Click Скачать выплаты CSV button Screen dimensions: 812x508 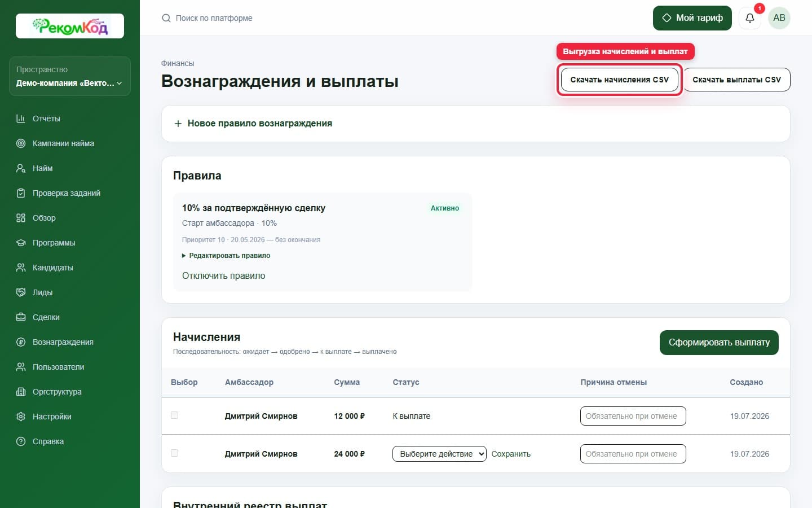pyautogui.click(x=737, y=80)
